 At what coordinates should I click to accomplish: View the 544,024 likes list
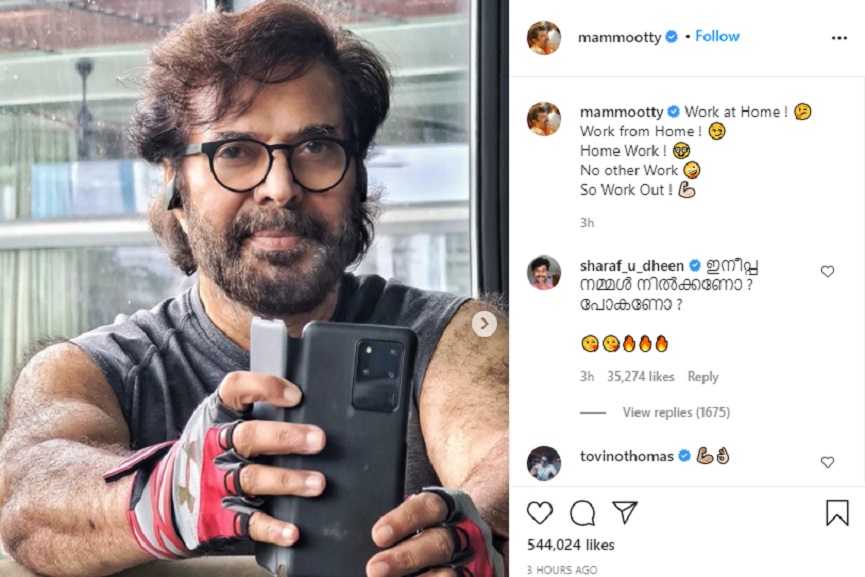click(x=570, y=545)
